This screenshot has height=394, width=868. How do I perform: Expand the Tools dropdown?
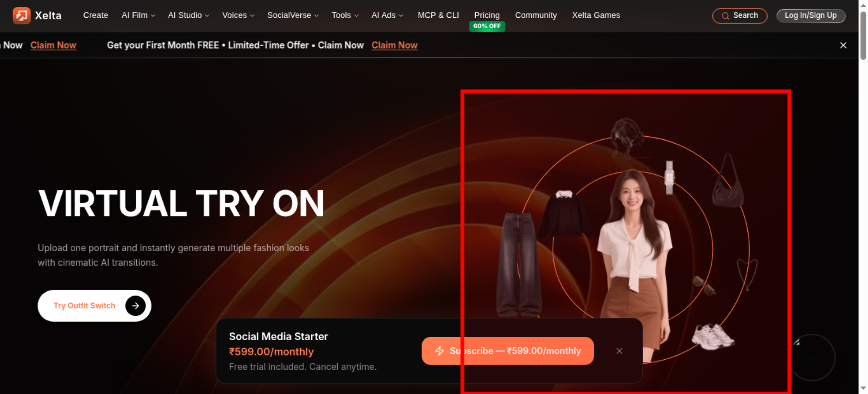pos(345,15)
